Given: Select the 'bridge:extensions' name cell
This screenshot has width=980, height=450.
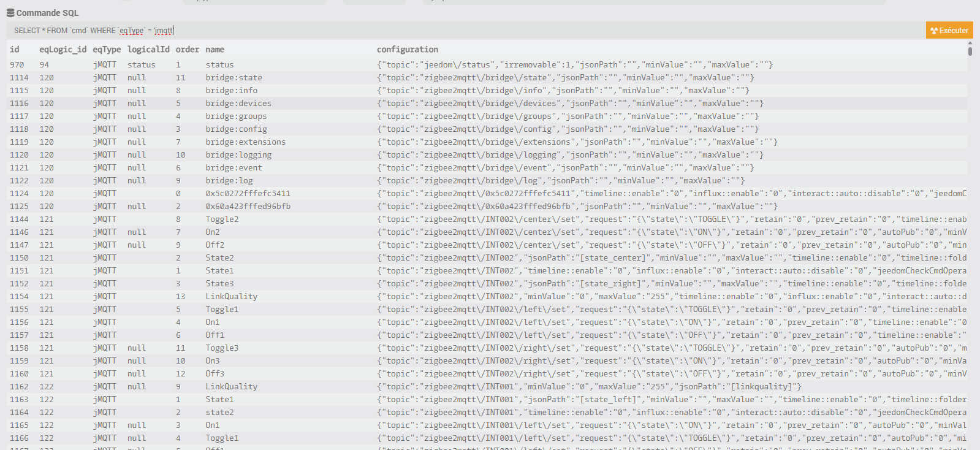Looking at the screenshot, I should (245, 142).
